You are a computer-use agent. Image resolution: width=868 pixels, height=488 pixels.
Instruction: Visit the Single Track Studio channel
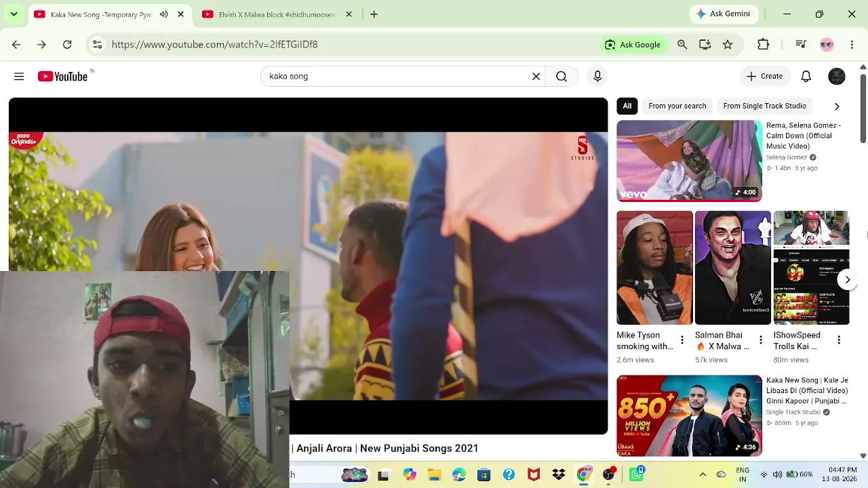click(793, 412)
